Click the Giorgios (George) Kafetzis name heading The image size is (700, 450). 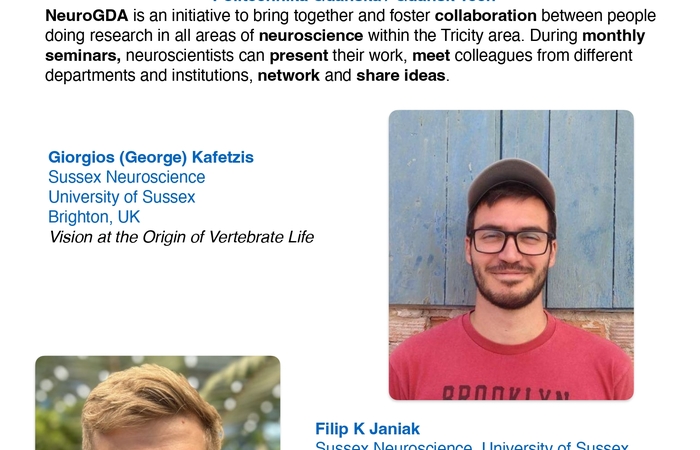coord(152,157)
